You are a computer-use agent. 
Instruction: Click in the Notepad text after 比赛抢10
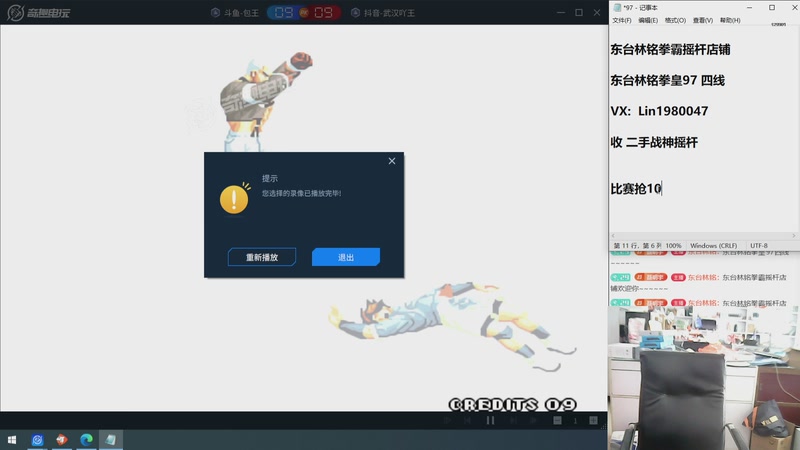click(663, 189)
